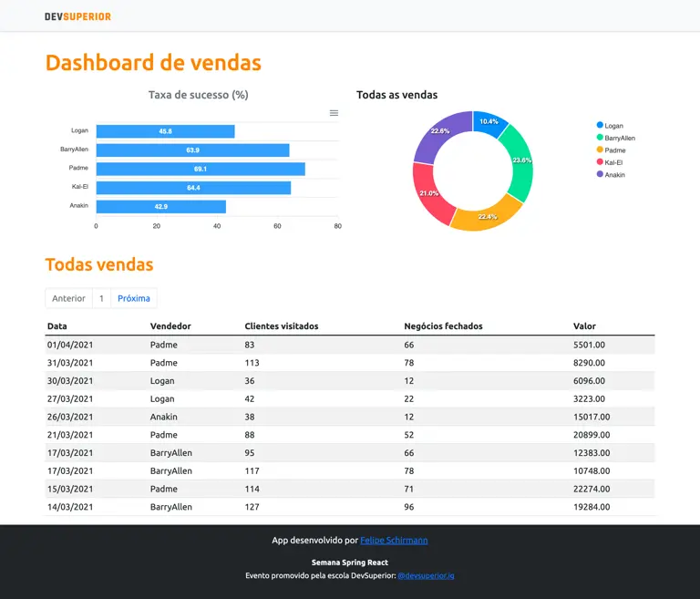This screenshot has width=700, height=599.
Task: Toggle BarryAllen series in donut legend
Action: pos(600,138)
